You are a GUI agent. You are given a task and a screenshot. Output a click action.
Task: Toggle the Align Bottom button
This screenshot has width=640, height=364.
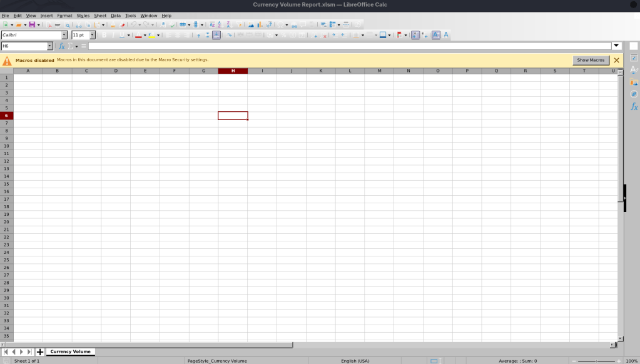pos(216,35)
